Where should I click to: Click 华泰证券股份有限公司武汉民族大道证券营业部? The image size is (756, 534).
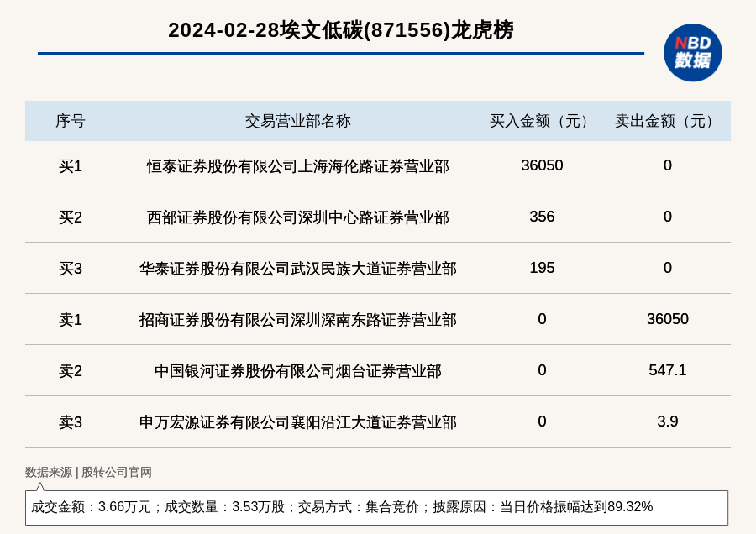pos(298,269)
